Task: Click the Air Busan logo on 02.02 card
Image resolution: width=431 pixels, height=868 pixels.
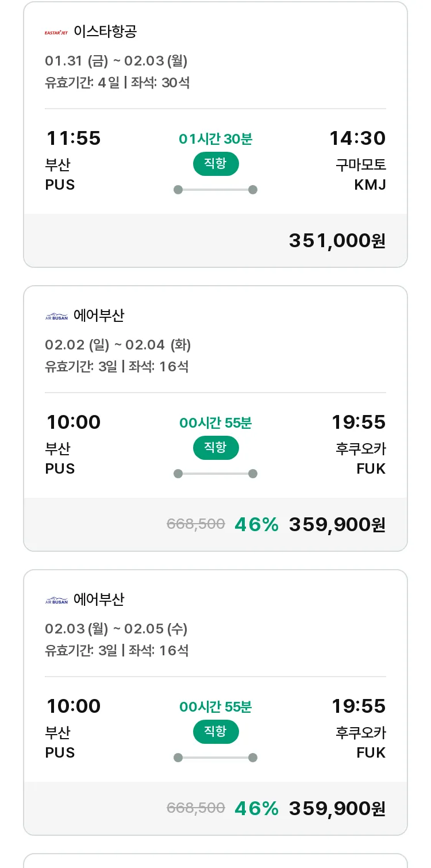Action: pyautogui.click(x=56, y=316)
